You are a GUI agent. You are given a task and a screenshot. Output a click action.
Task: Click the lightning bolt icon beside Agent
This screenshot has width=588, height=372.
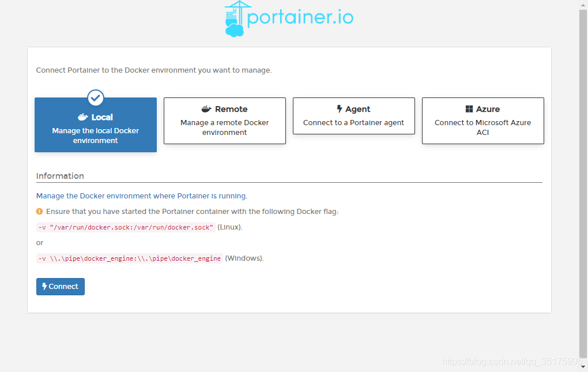[x=339, y=109]
